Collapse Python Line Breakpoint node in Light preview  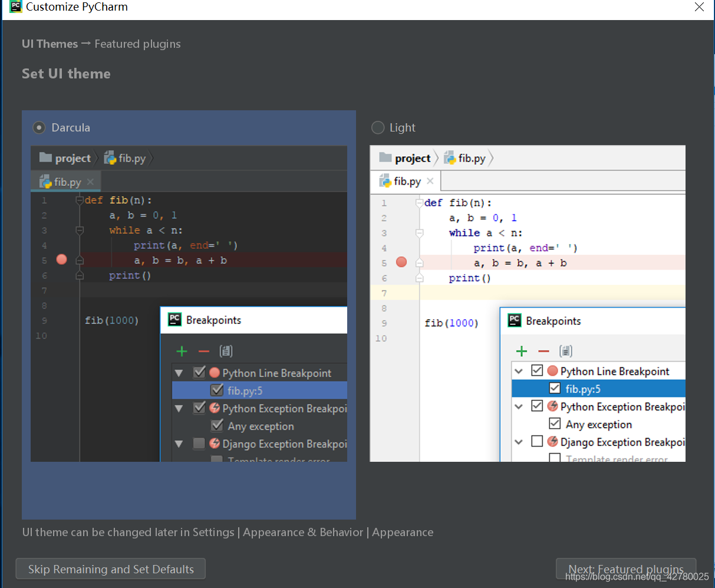(519, 372)
